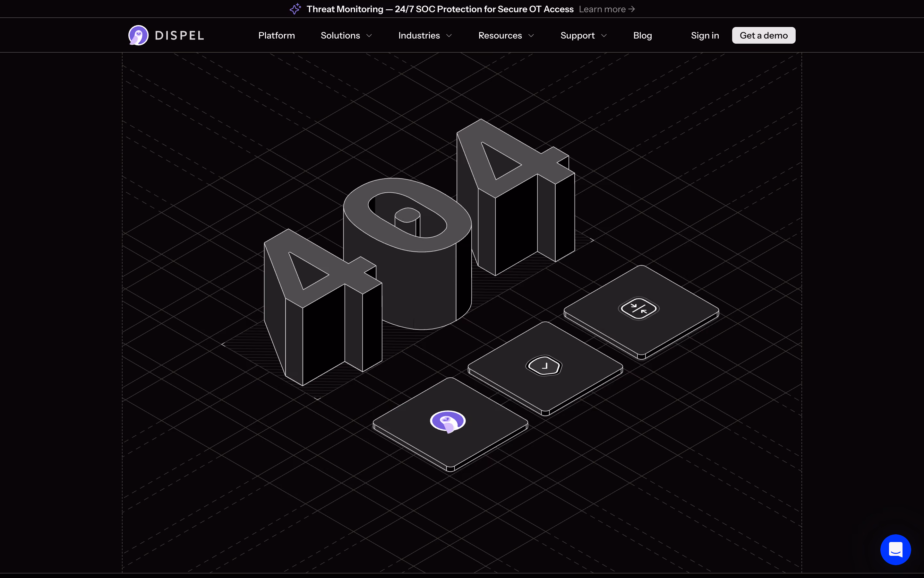Expand the Solutions dropdown menu

(x=346, y=36)
